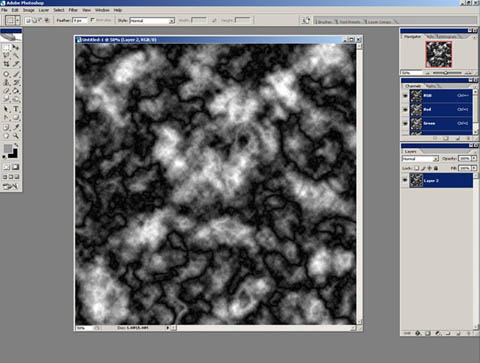Select the Magic Wand tool
The image size is (480, 363).
(x=16, y=56)
